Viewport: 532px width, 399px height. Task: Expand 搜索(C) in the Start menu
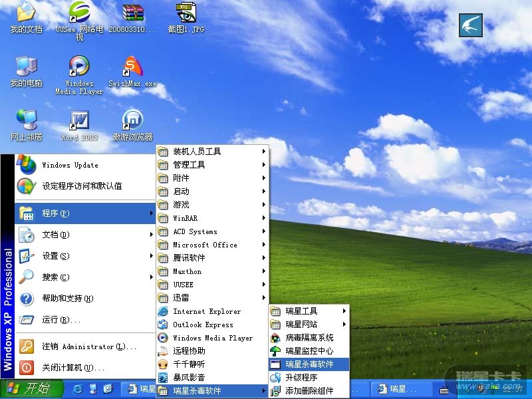pyautogui.click(x=85, y=277)
